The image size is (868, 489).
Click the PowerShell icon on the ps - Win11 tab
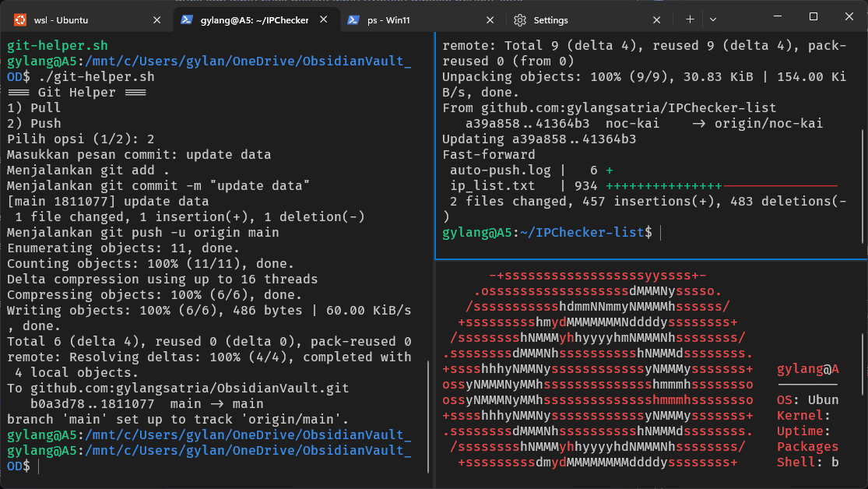tap(353, 19)
